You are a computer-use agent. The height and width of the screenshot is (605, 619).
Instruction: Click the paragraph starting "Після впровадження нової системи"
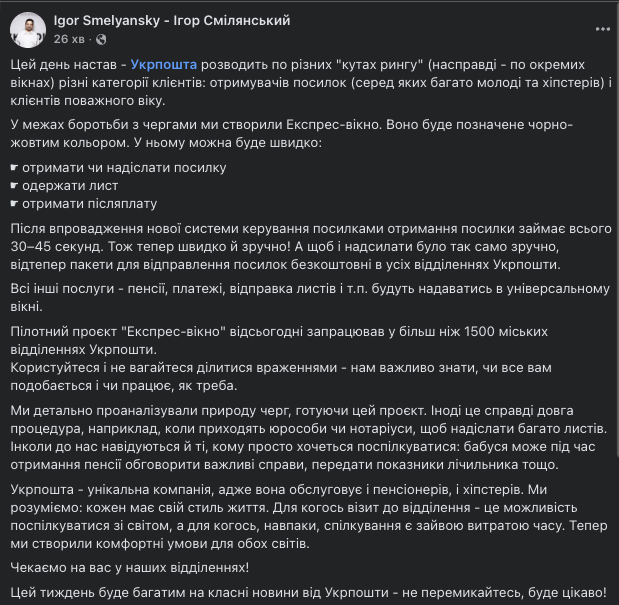(x=300, y=247)
